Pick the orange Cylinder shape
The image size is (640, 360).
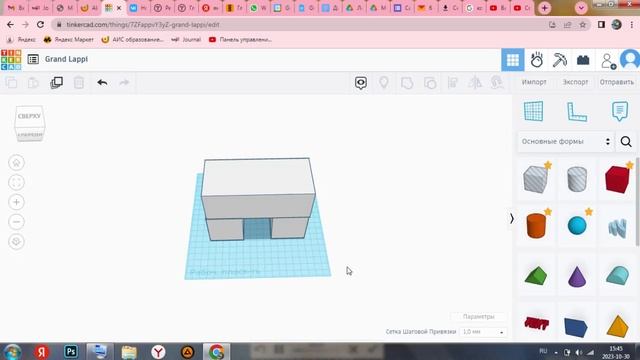[536, 226]
